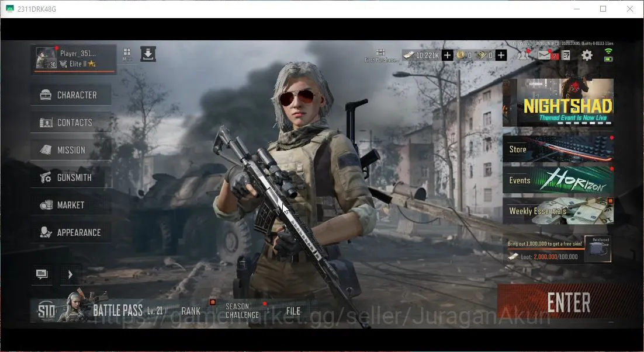Click the Reinforced Case reward thumbnail
644x352 pixels.
(x=598, y=249)
